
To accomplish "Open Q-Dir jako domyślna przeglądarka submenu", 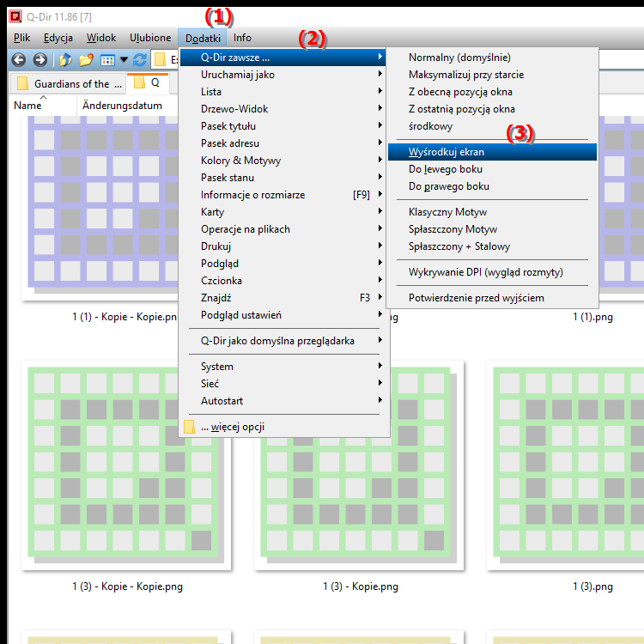I will [x=283, y=341].
